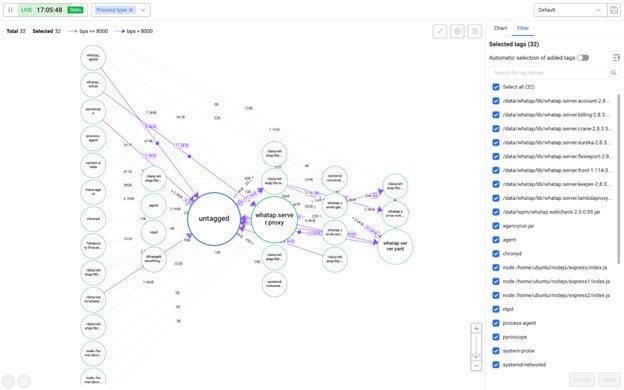
Task: Select the whatap.server.yard node
Action: (x=395, y=246)
